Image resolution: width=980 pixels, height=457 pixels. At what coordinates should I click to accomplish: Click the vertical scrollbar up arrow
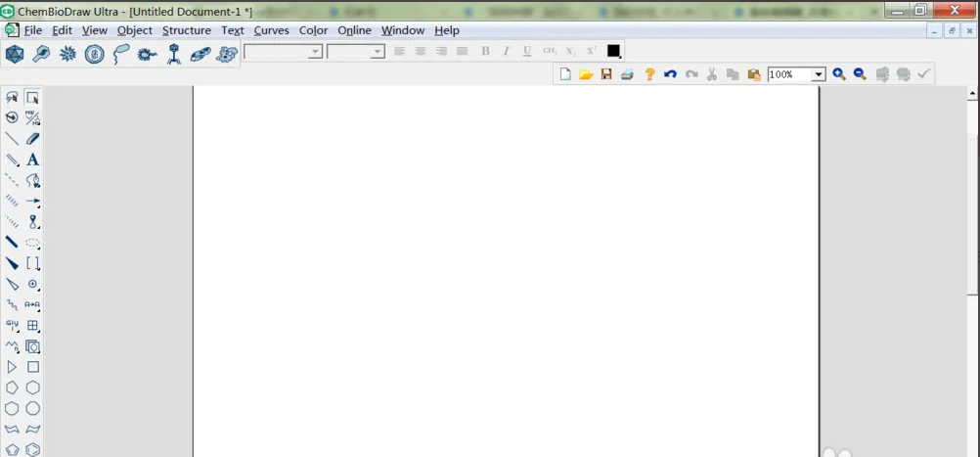click(x=972, y=94)
